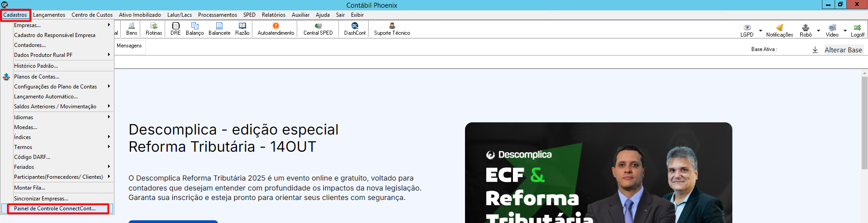Open the Bens toolbar icon
Screen dimensions: 868x223
point(132,29)
